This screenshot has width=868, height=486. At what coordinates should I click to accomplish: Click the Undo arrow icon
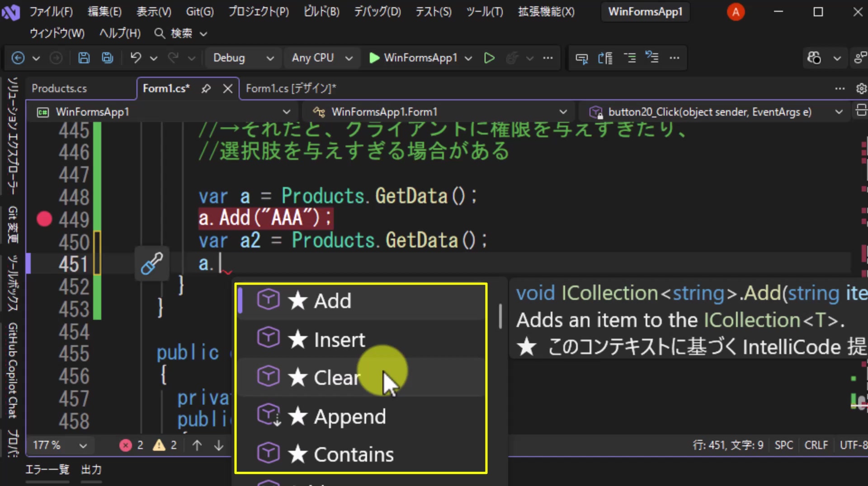point(136,58)
